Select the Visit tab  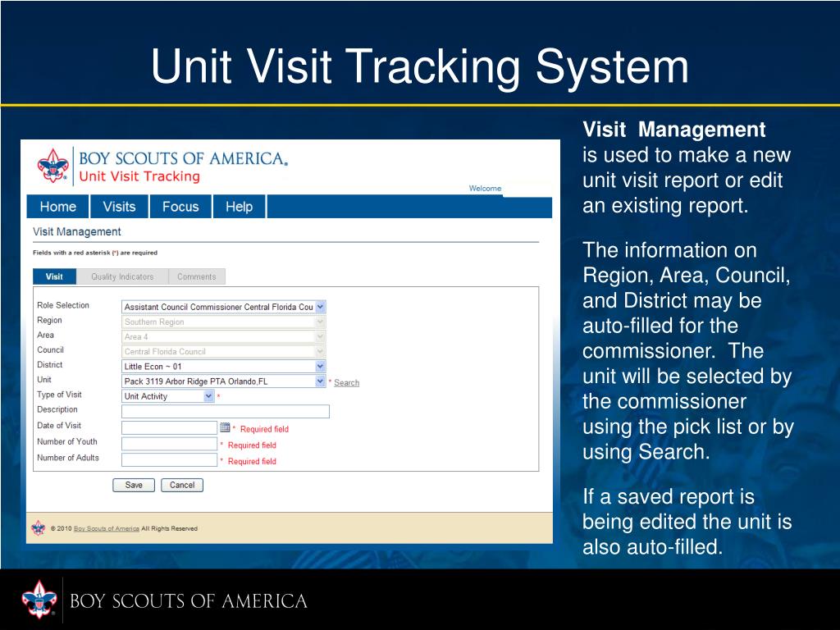click(54, 276)
